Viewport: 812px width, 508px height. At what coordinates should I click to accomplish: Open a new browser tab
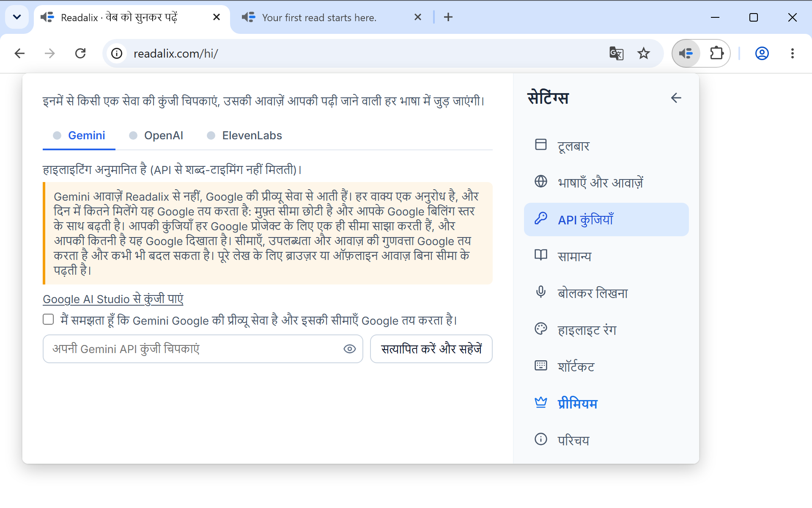point(448,17)
